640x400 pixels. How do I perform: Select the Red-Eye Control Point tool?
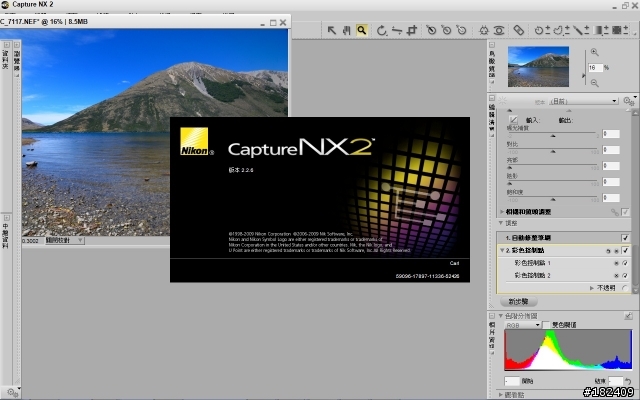pyautogui.click(x=499, y=30)
